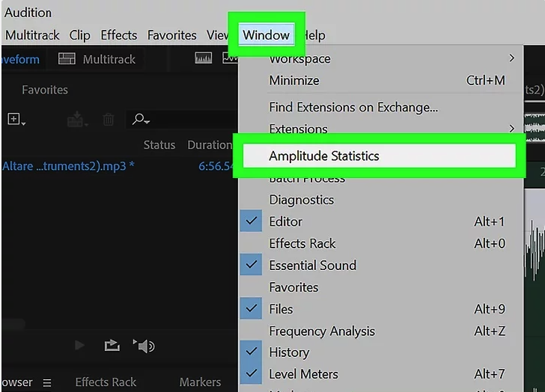Click the trash icon in Files panel

pos(109,120)
